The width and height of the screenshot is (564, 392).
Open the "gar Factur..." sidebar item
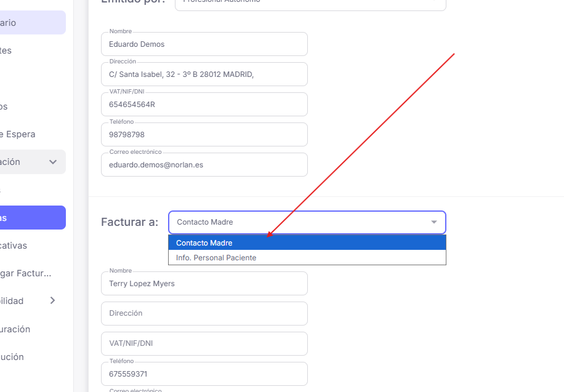28,273
